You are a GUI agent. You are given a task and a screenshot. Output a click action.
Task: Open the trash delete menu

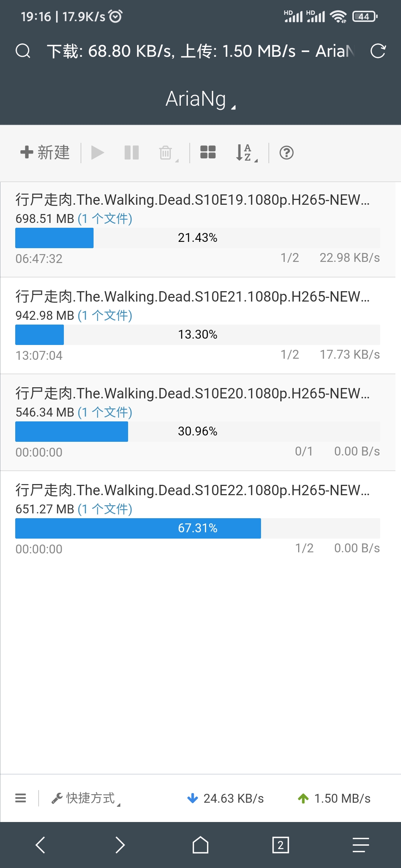pyautogui.click(x=168, y=152)
